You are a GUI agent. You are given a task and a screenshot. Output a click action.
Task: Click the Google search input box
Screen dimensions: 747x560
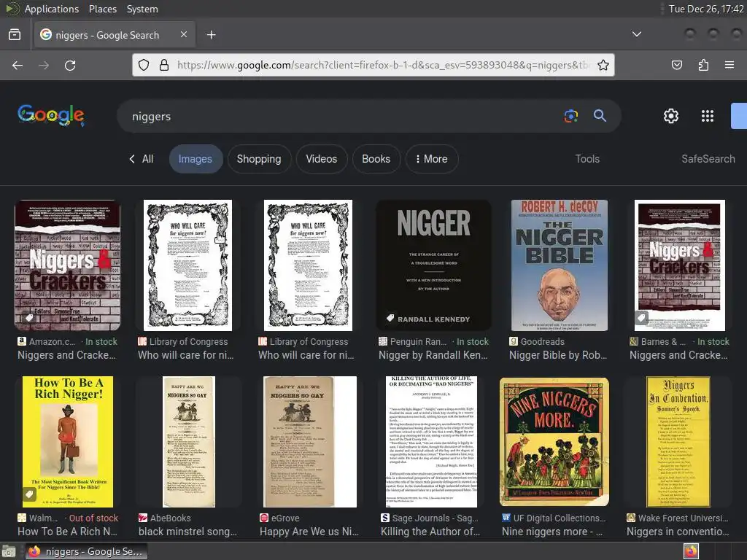[343, 116]
